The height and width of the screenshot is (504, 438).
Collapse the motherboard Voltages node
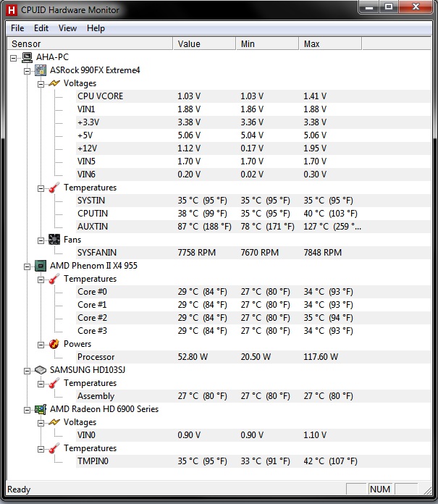pos(41,84)
